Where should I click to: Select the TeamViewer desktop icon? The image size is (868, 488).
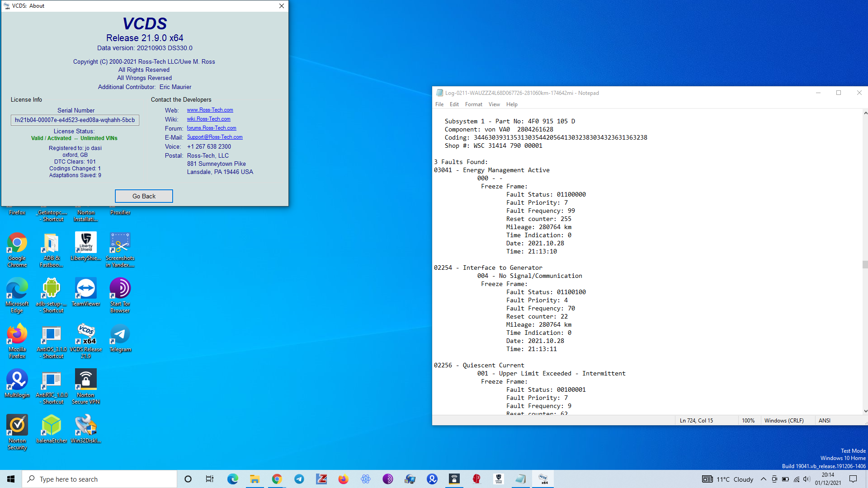pos(86,293)
